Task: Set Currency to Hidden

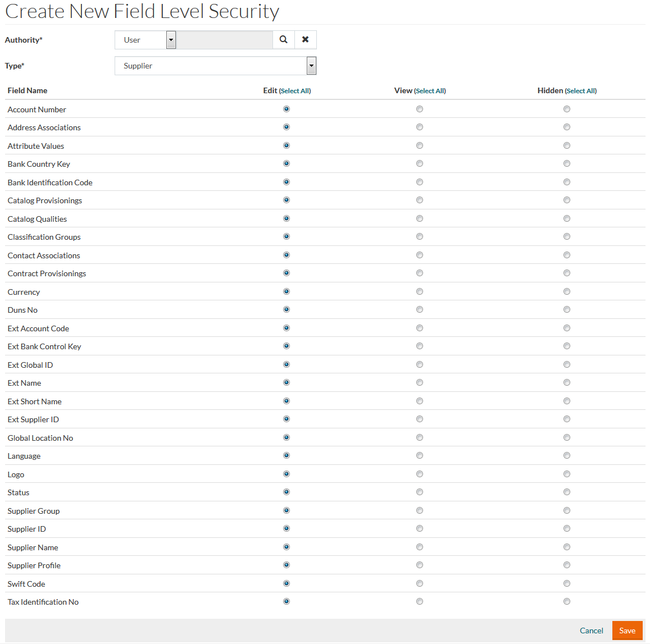Action: [567, 291]
